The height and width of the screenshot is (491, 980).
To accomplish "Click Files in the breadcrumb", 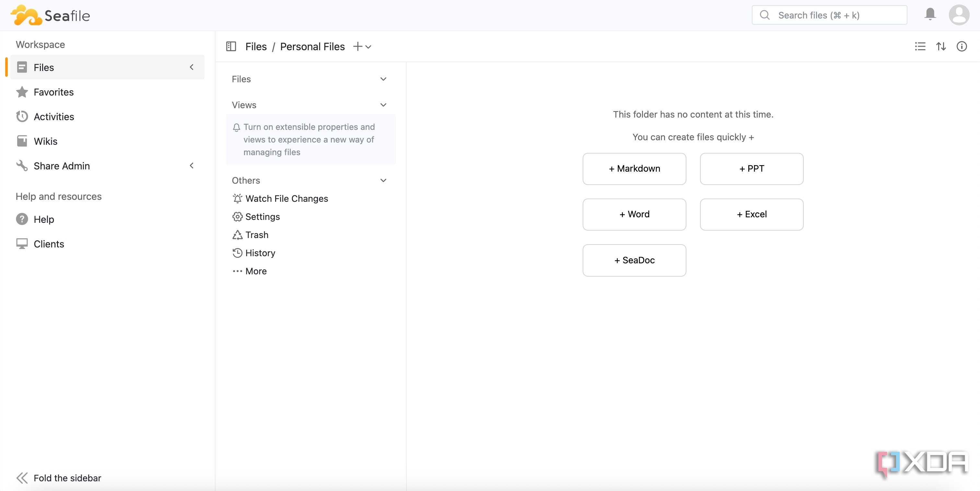I will (256, 46).
